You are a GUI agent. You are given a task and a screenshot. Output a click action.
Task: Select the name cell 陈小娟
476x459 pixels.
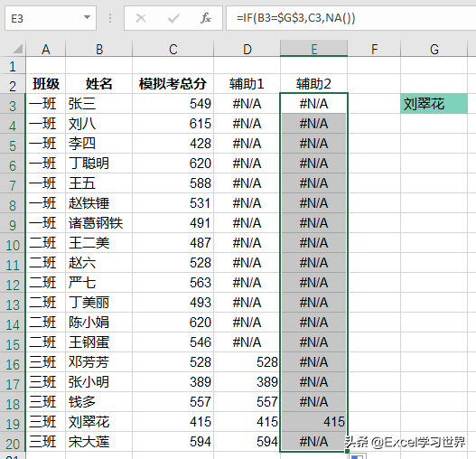[x=99, y=323]
